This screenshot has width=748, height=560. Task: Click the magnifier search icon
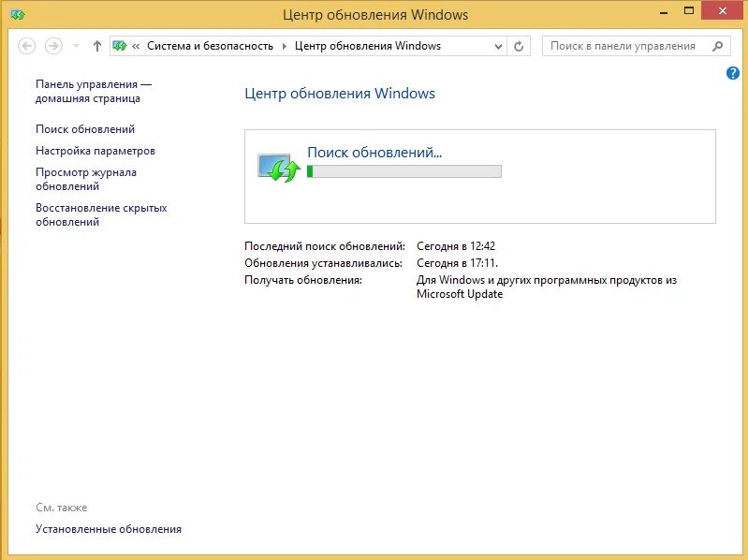pos(717,46)
